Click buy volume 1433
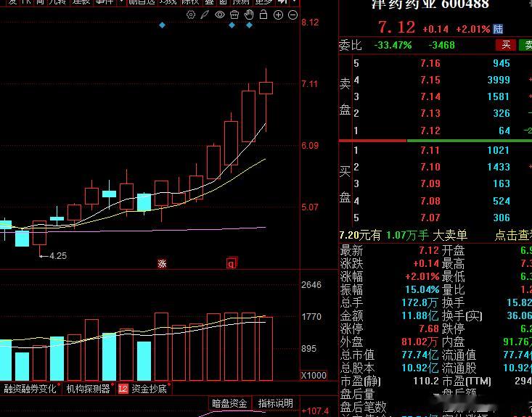 tap(499, 167)
